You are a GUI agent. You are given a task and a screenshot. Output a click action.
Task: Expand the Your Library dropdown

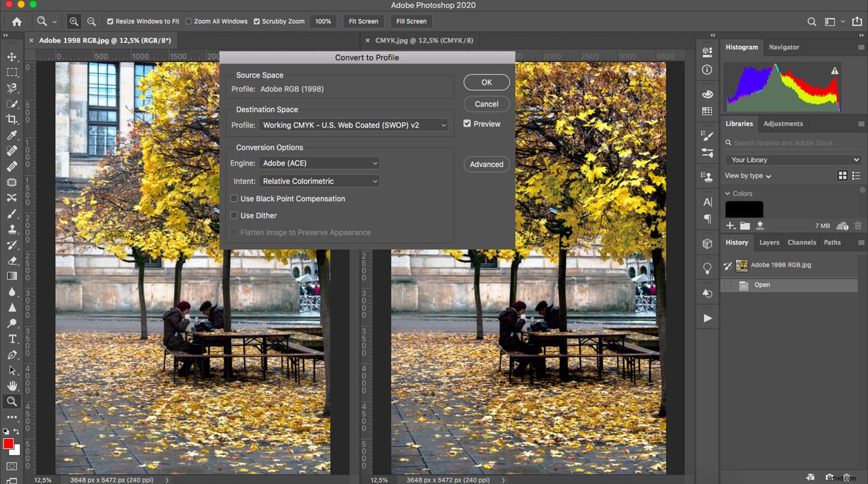pyautogui.click(x=793, y=159)
